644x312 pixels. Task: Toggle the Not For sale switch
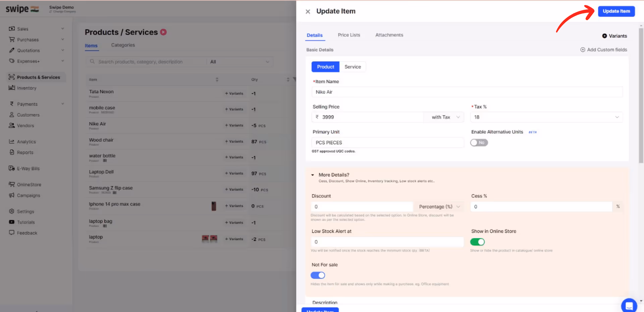point(318,275)
